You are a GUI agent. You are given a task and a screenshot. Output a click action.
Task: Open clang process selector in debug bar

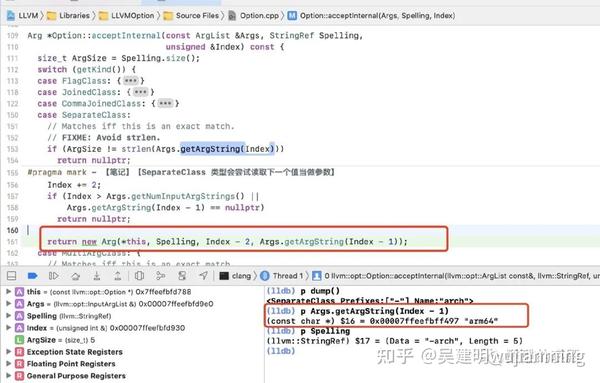pos(235,276)
